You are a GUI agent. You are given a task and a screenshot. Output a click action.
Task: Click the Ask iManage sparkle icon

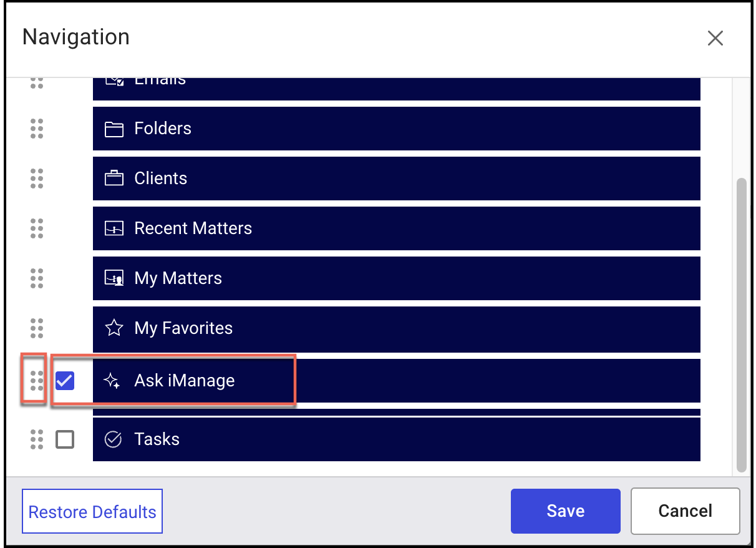113,381
